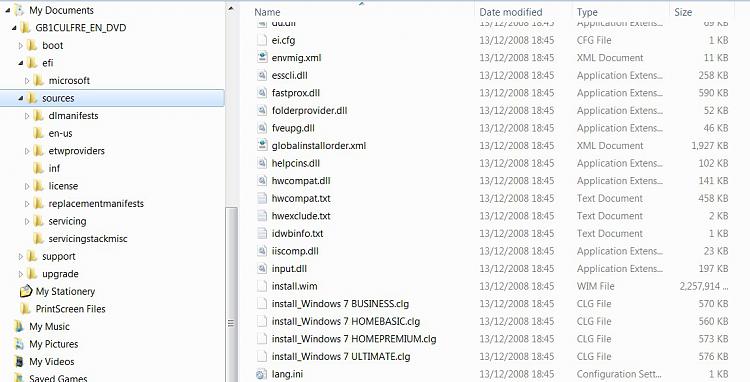
Task: Click the CFG File type cell
Action: click(594, 40)
